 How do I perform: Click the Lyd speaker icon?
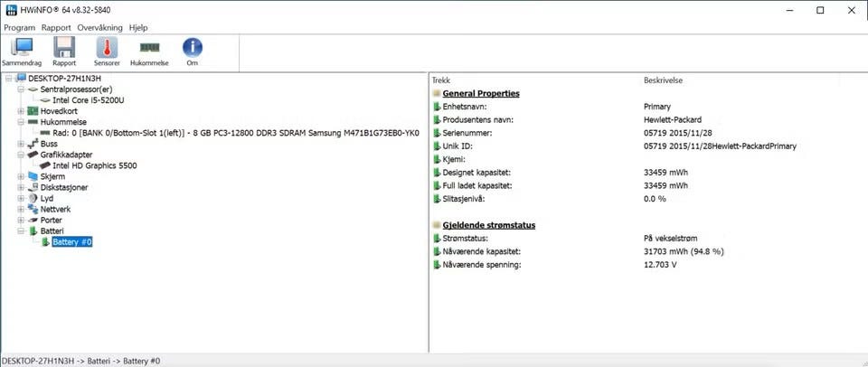coord(33,198)
